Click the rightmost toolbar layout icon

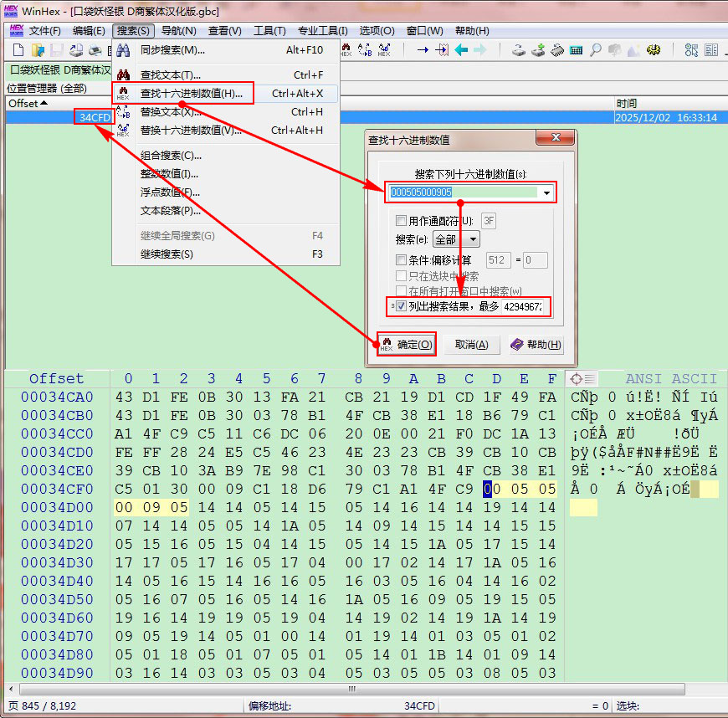[710, 49]
